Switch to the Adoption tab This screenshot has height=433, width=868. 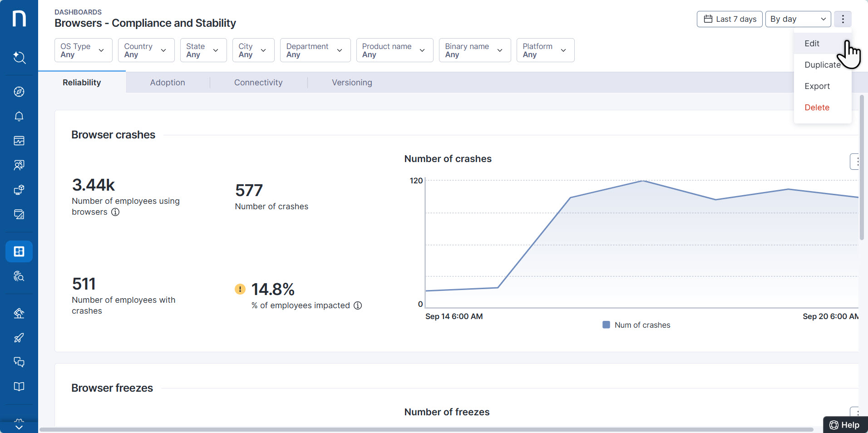pos(168,82)
